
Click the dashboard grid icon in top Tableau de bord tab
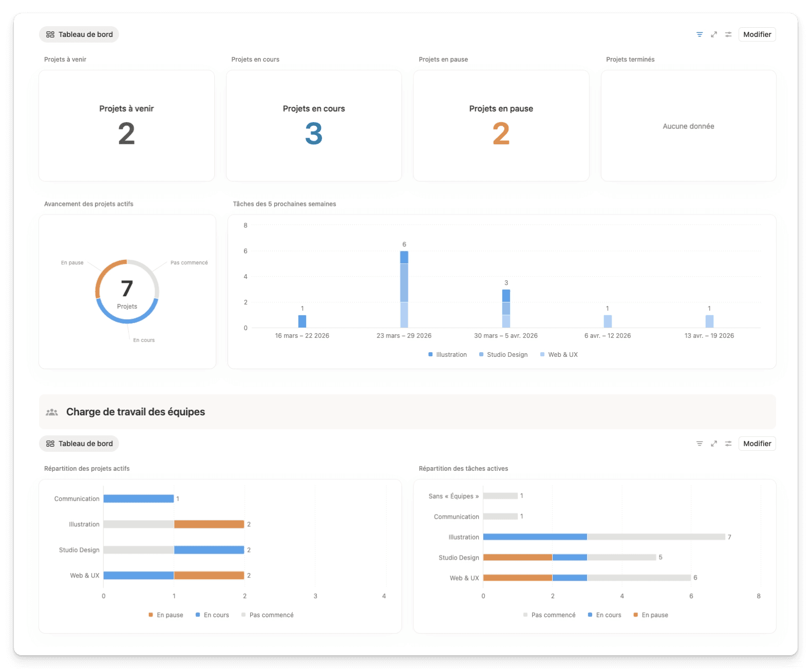pyautogui.click(x=50, y=34)
